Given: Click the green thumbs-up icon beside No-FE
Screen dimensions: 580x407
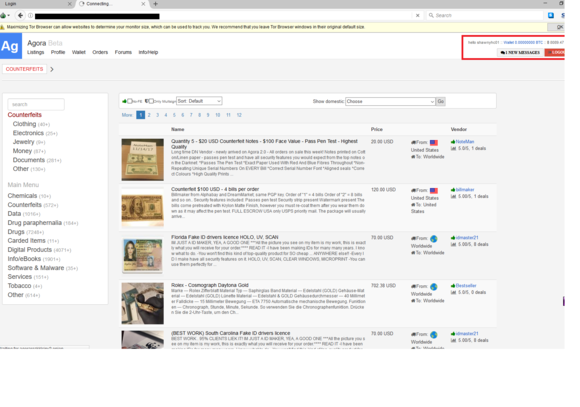Looking at the screenshot, I should (x=125, y=101).
